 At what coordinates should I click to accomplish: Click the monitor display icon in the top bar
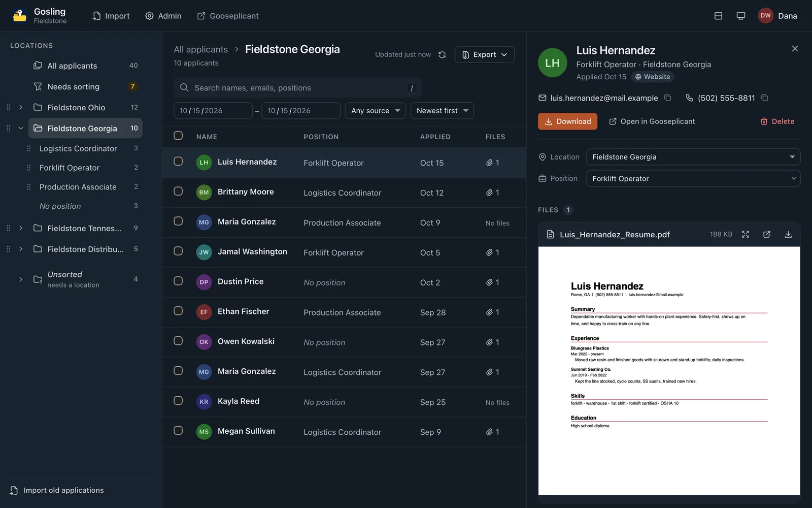point(741,16)
